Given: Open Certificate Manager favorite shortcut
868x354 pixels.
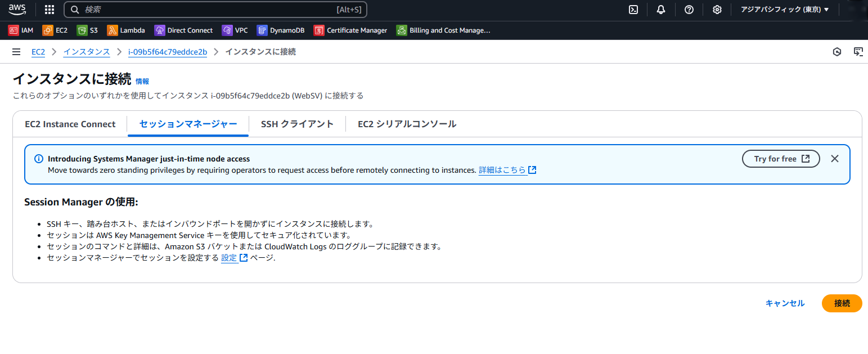Looking at the screenshot, I should (351, 30).
